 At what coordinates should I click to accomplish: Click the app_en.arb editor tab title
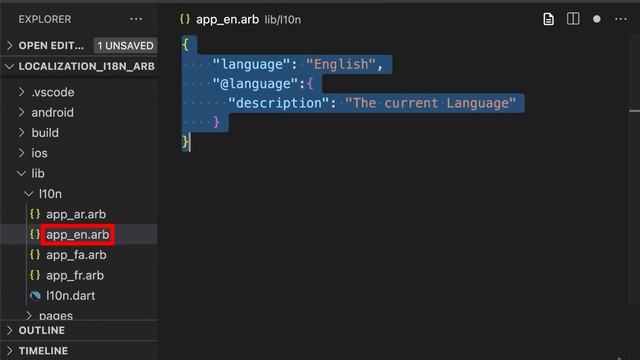point(227,19)
